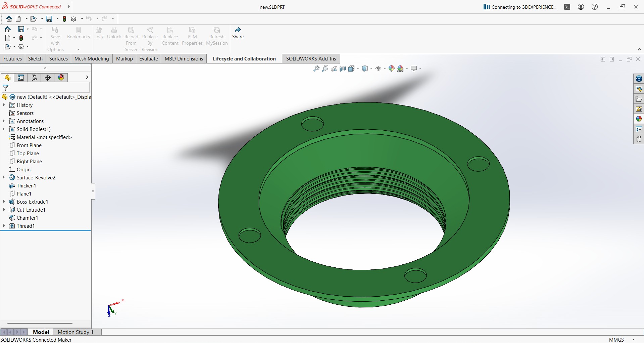Open Design Library in the task pane

(639, 89)
